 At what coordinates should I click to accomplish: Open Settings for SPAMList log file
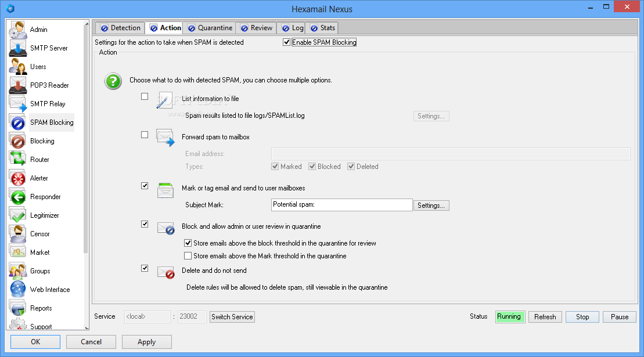click(x=431, y=116)
